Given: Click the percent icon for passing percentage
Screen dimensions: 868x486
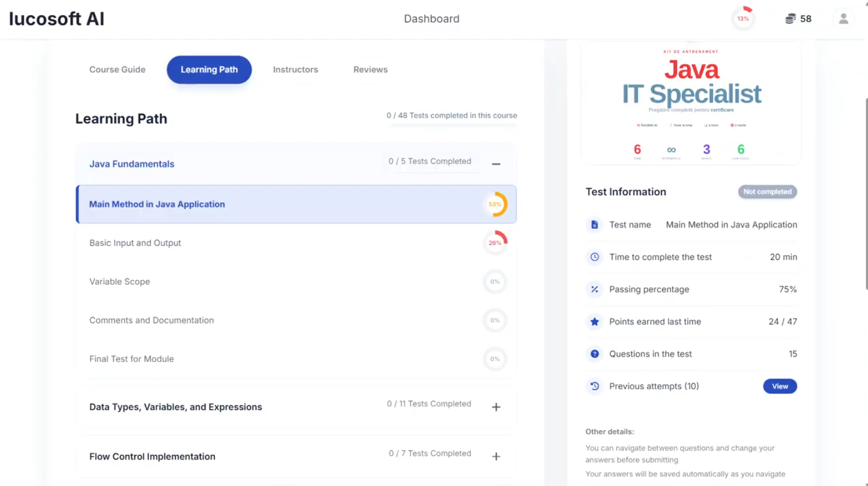Looking at the screenshot, I should 595,290.
